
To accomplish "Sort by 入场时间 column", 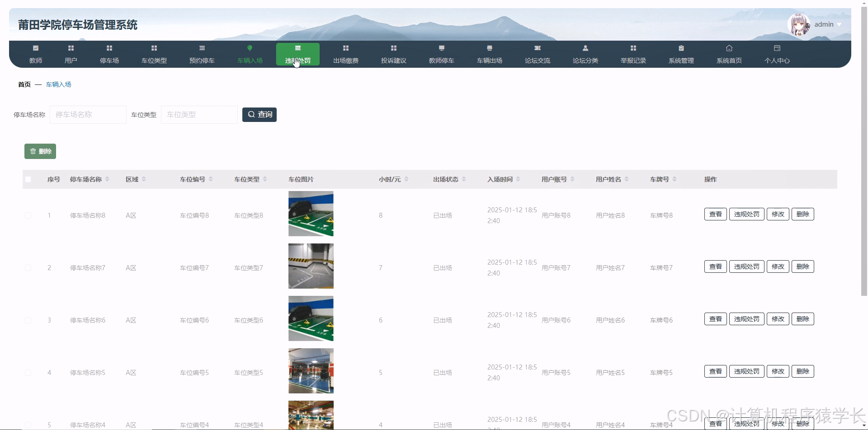I will click(x=518, y=179).
